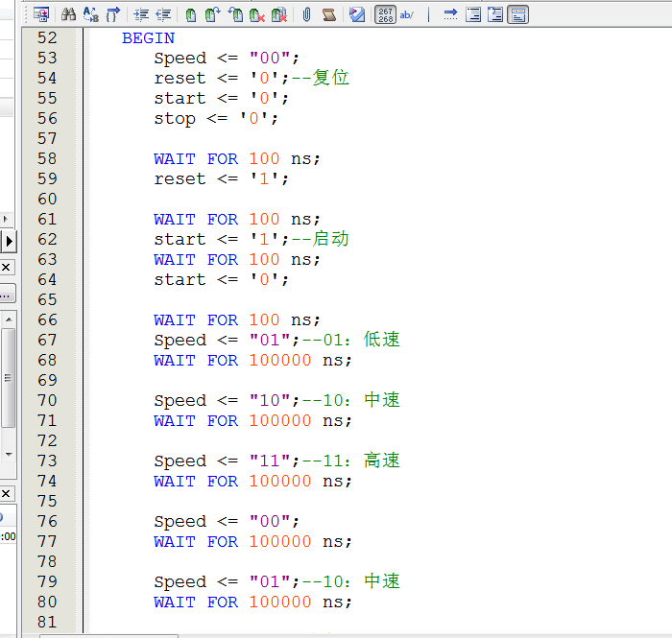Click small right-arrow expander in left panel
Screen dimensions: 672x638
point(7,220)
